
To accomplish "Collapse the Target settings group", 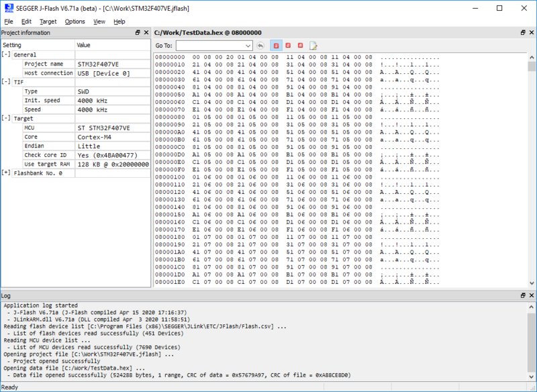I will [6, 118].
